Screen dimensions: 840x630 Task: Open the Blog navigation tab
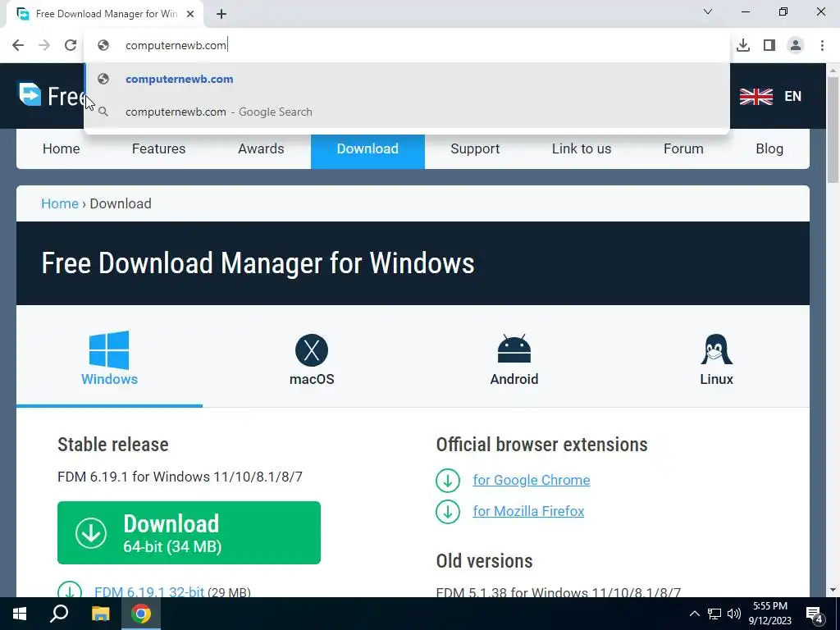coord(769,148)
